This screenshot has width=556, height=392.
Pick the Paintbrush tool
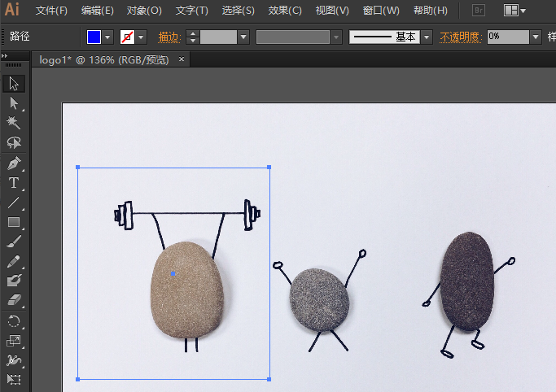click(x=14, y=242)
